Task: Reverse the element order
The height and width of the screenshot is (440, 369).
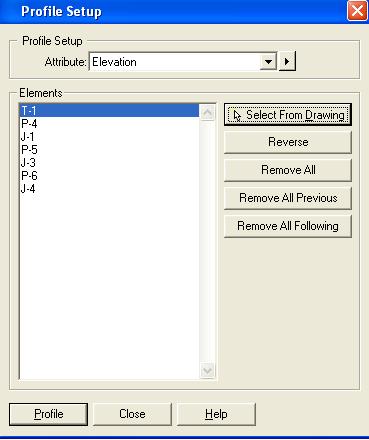Action: pos(288,142)
